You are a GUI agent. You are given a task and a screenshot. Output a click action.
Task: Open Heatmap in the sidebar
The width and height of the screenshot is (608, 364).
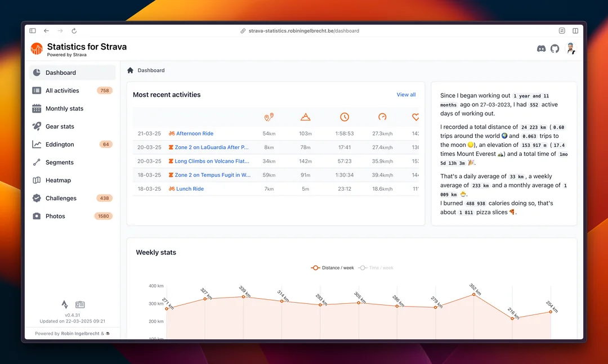point(72,180)
